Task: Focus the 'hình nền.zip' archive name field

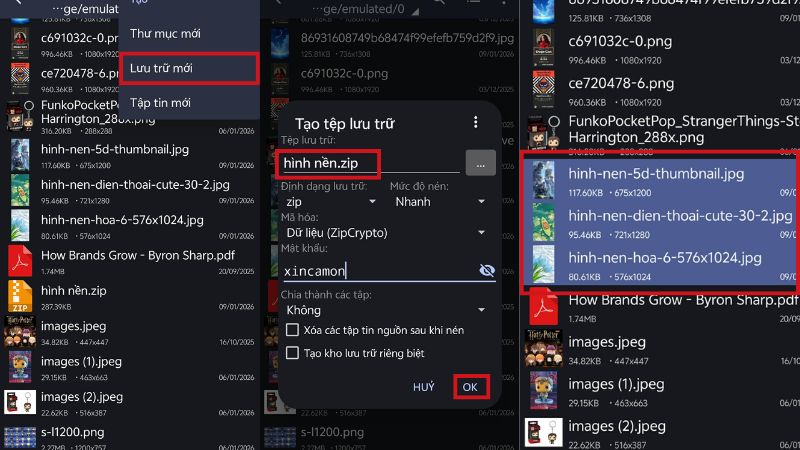Action: pos(370,163)
